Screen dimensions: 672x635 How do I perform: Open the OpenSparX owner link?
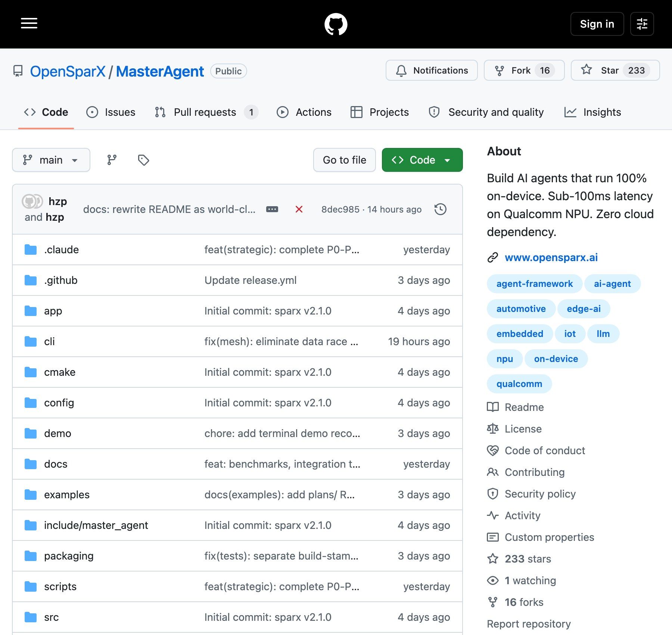68,71
